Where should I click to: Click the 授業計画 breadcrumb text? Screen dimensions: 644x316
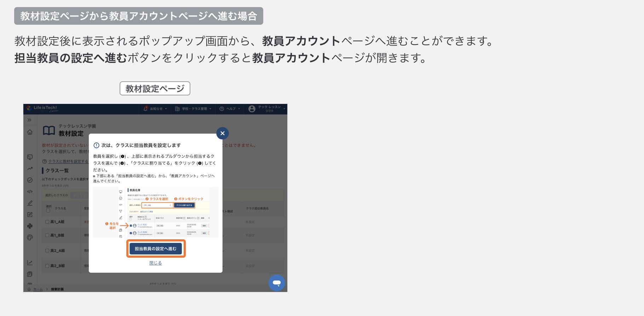pos(57,289)
